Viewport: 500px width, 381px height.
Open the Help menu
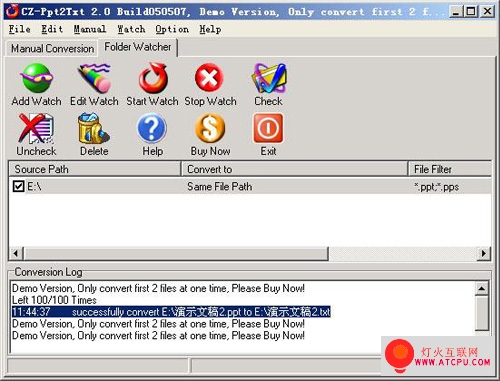click(210, 29)
